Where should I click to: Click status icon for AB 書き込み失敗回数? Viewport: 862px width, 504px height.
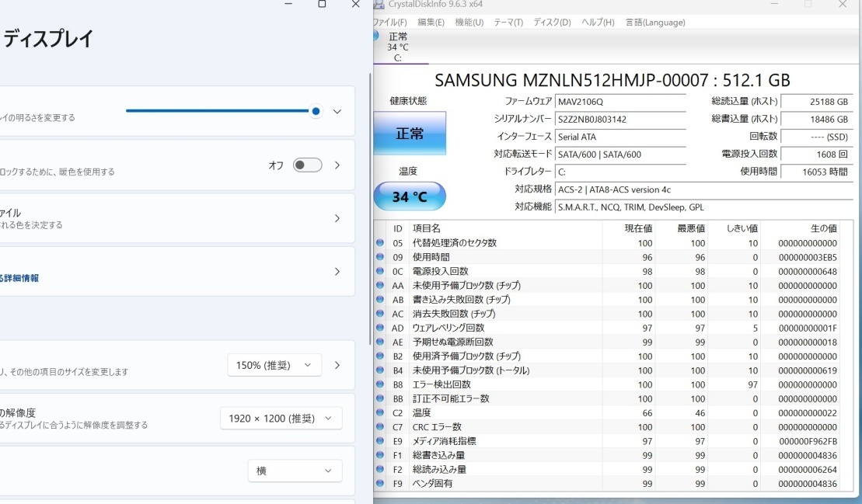pos(379,300)
